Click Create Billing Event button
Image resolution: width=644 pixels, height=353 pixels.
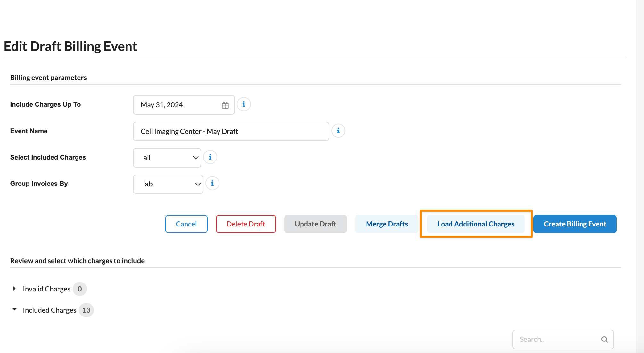tap(575, 224)
